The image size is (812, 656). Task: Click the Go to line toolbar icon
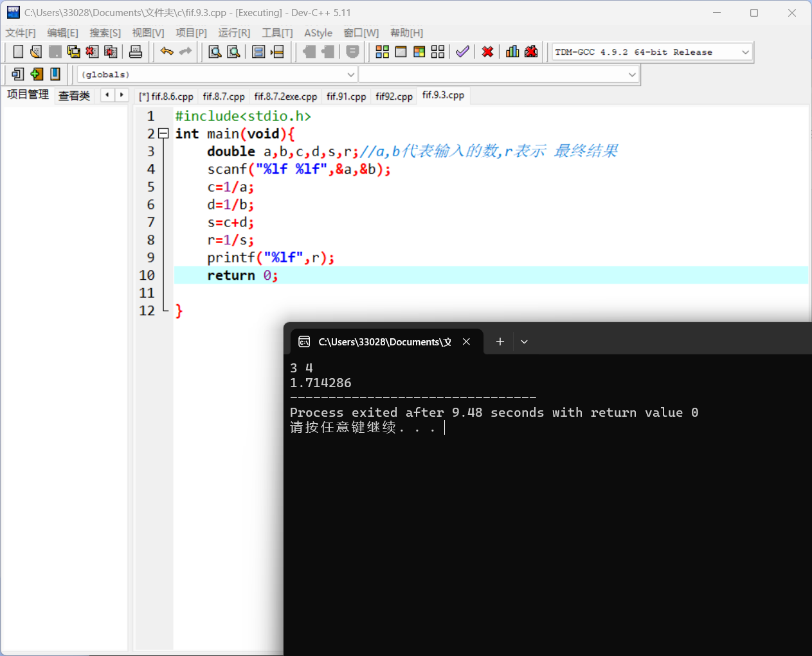tap(277, 52)
